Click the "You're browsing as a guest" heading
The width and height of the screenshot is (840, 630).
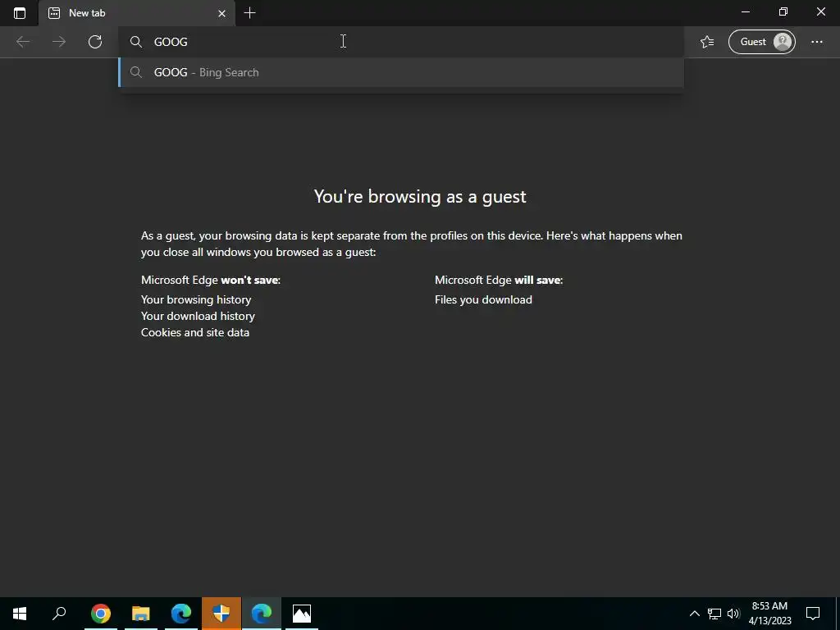[x=420, y=197]
